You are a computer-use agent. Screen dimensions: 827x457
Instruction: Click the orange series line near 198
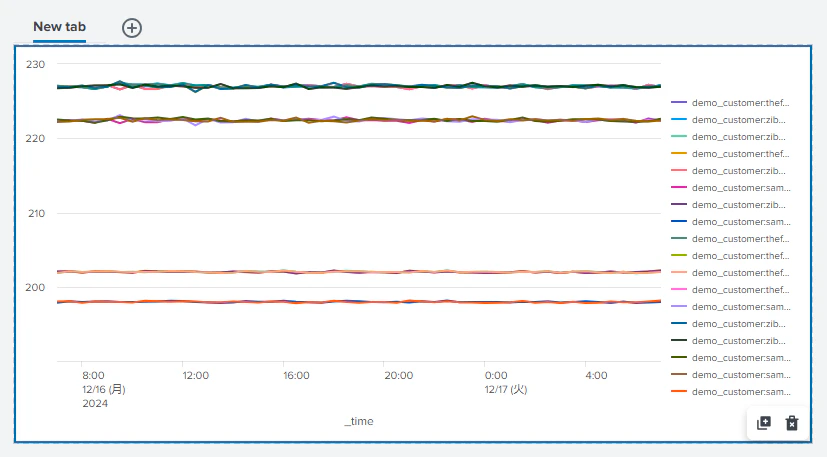[x=359, y=302]
